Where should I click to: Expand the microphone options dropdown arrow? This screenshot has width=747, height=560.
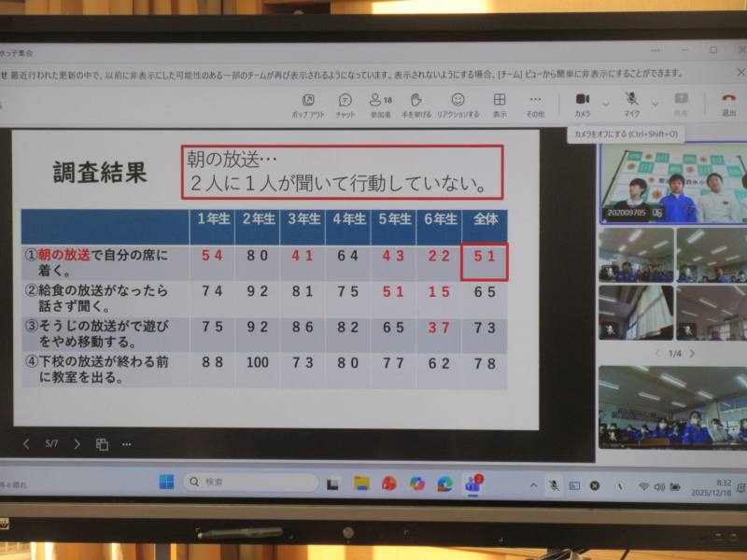pos(655,103)
